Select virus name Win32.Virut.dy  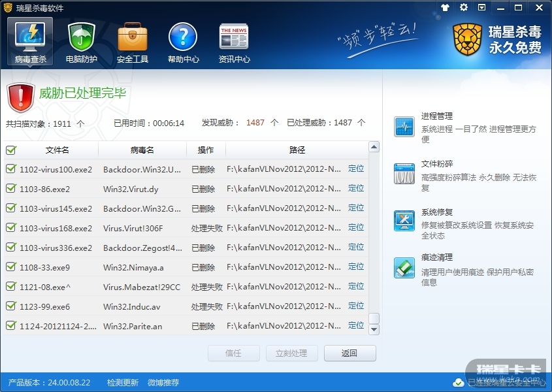coord(131,189)
